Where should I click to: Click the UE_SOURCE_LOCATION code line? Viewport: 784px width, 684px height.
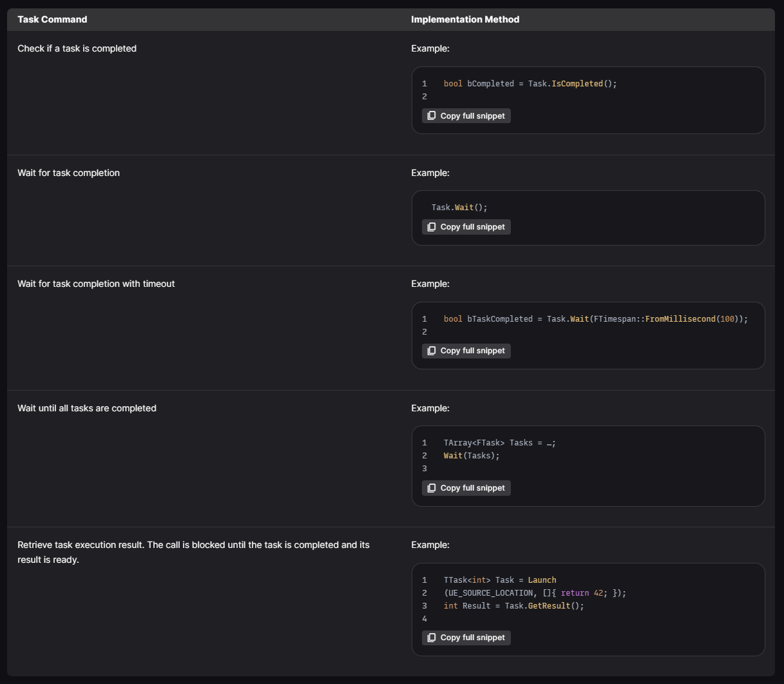pos(535,593)
